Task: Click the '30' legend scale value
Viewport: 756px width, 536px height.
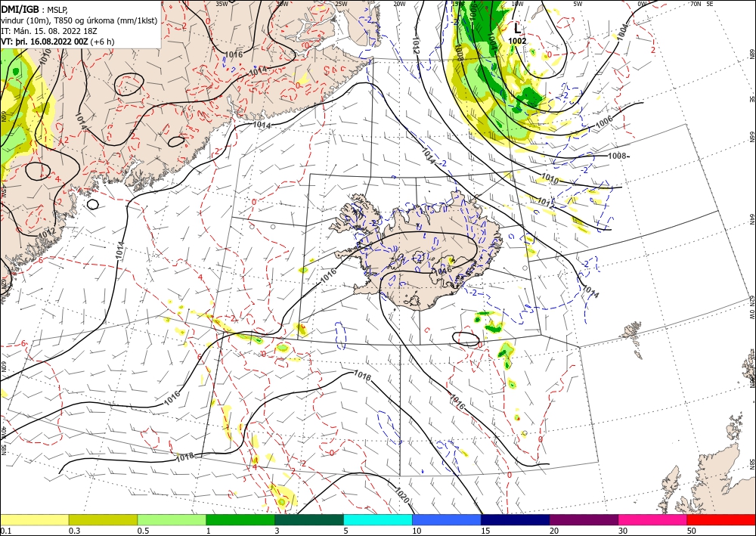Action: [623, 531]
